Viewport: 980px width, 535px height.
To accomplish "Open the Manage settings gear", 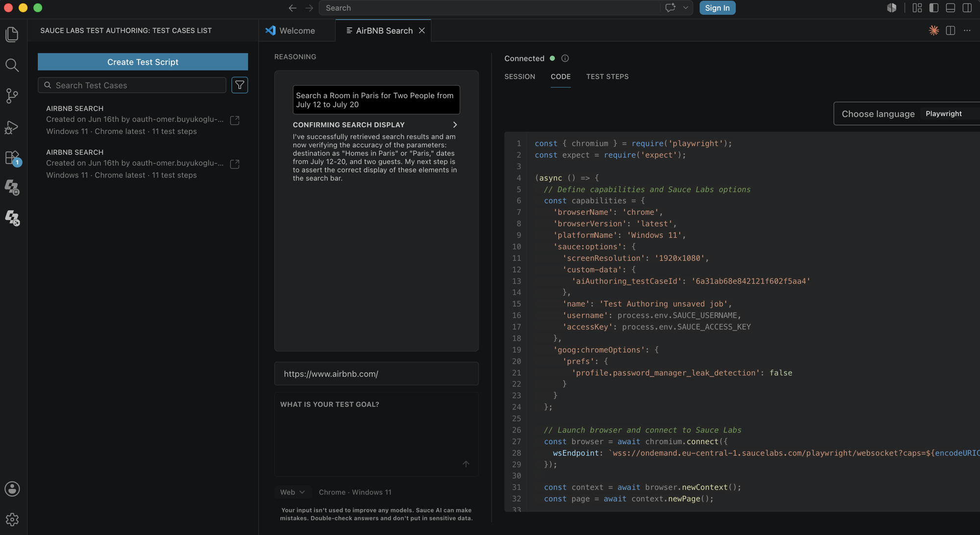I will click(x=12, y=519).
